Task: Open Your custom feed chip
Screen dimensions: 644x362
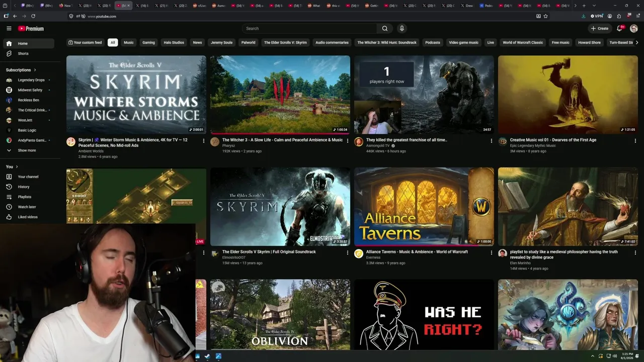Action: pos(85,43)
